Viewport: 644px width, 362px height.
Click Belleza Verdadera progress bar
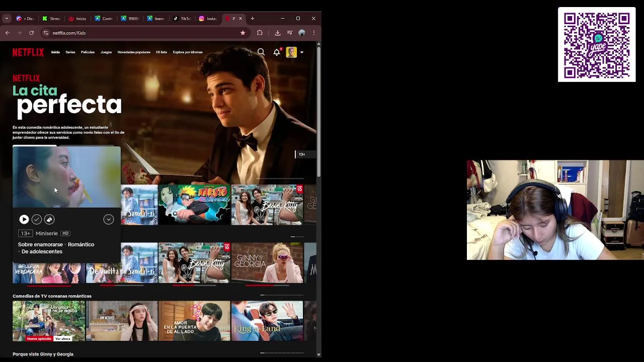49,285
